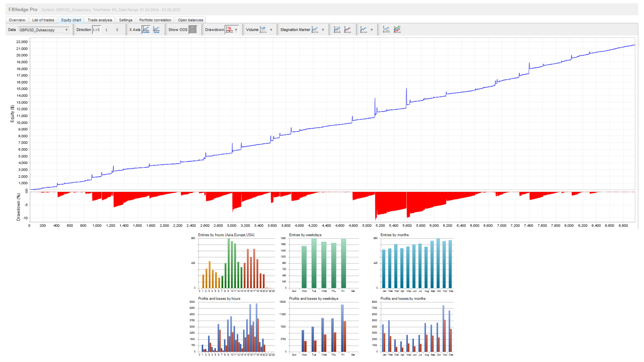The width and height of the screenshot is (644, 362).
Task: Open the Portfolio correlation tab
Action: pyautogui.click(x=155, y=20)
